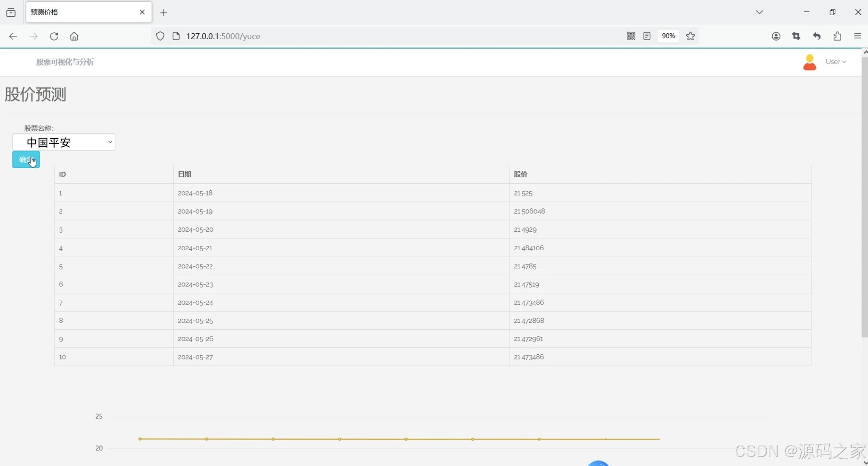Open a new tab with plus button
The image size is (868, 466).
[164, 13]
